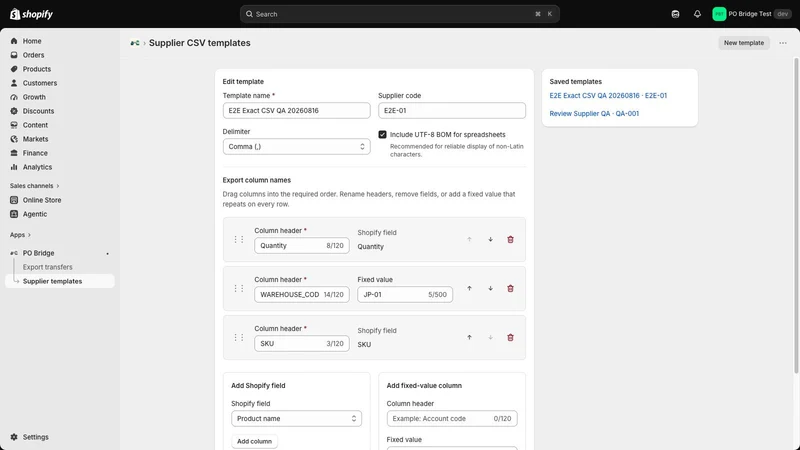Edit SKU column header field
Image resolution: width=800 pixels, height=450 pixels.
[302, 343]
